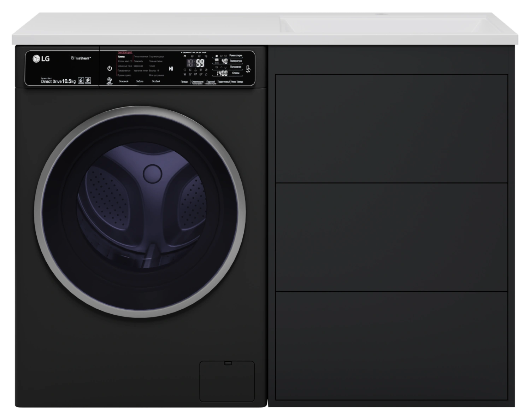Toggle the Паровой steam option
530x420 pixels.
211,82
